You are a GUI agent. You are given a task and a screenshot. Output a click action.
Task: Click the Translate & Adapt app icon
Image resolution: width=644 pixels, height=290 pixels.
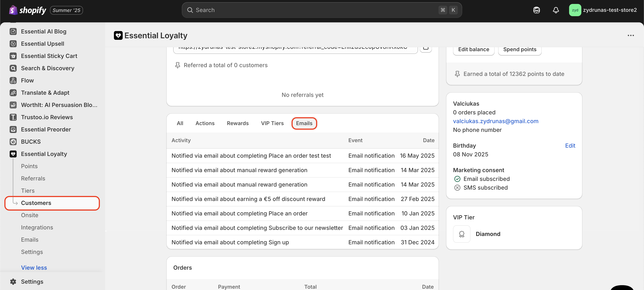[13, 93]
